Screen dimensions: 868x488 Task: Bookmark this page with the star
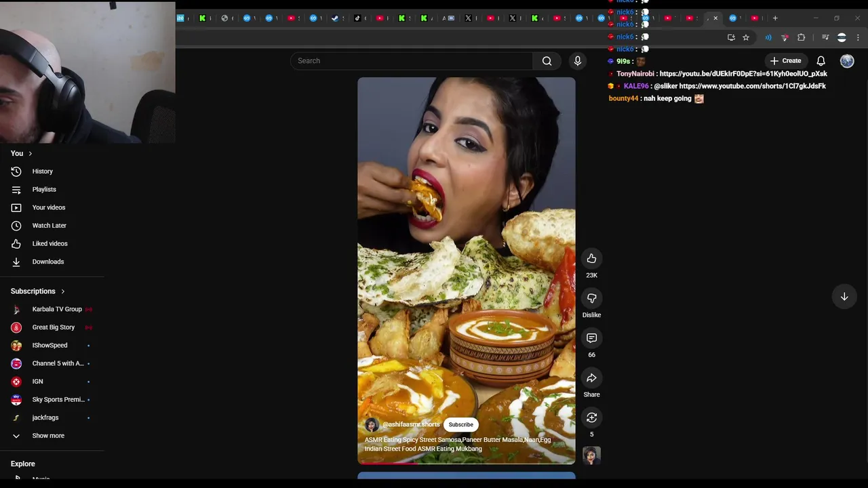(x=746, y=37)
